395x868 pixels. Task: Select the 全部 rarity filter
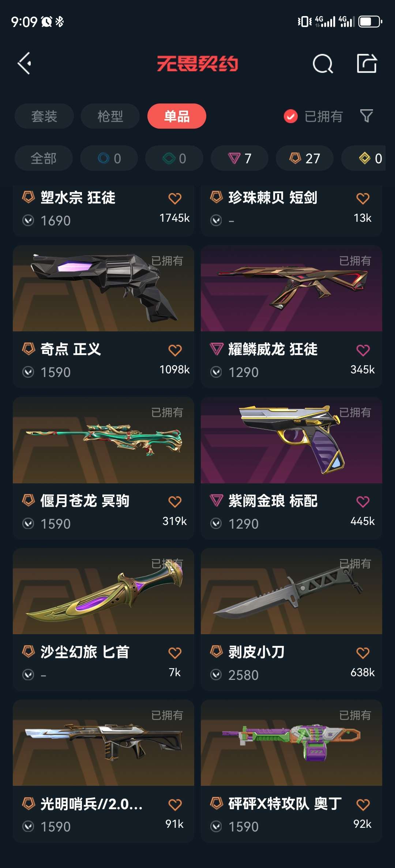[x=44, y=158]
